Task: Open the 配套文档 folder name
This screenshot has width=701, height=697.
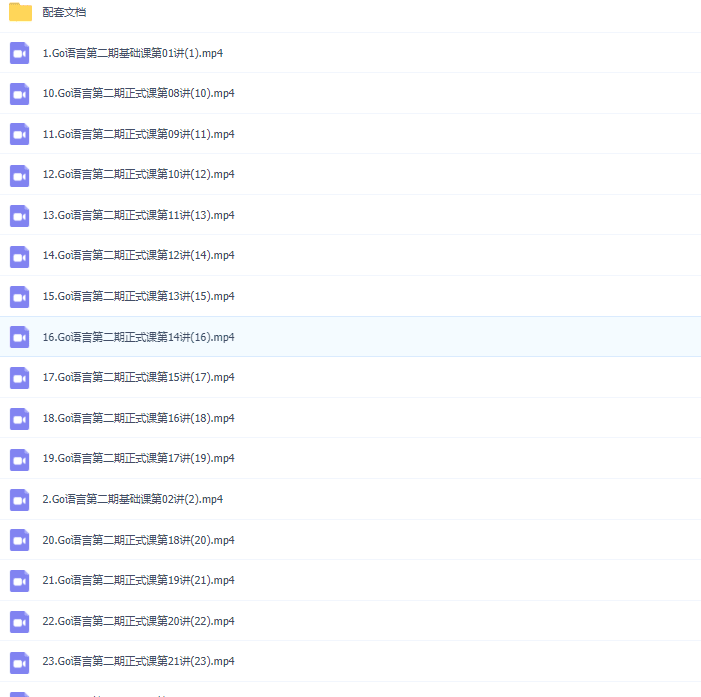Action: click(64, 12)
